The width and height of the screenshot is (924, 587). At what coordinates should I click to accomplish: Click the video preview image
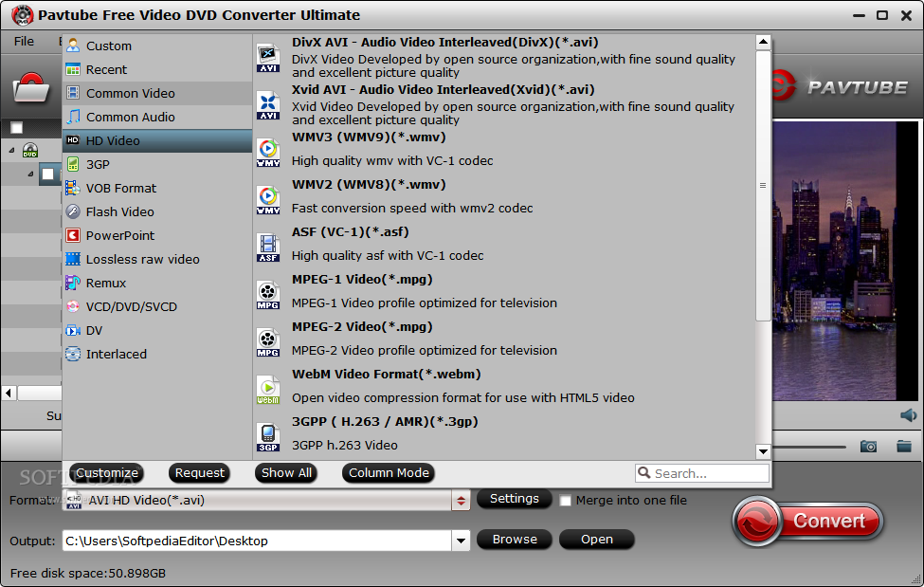[x=845, y=262]
